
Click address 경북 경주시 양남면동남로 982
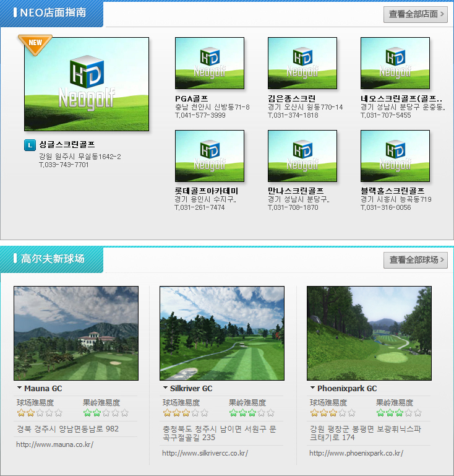[67, 429]
